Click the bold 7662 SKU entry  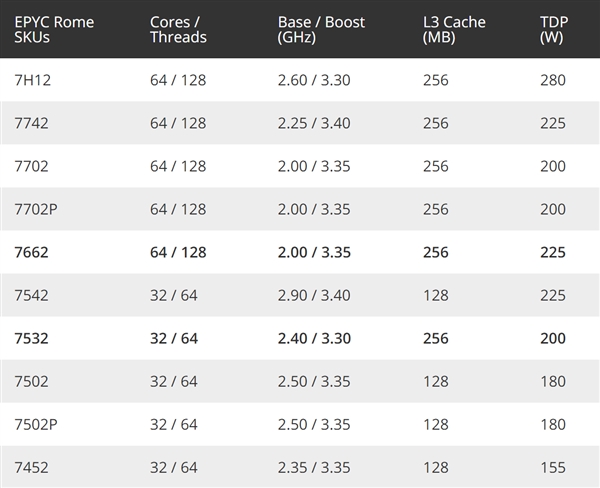[31, 252]
